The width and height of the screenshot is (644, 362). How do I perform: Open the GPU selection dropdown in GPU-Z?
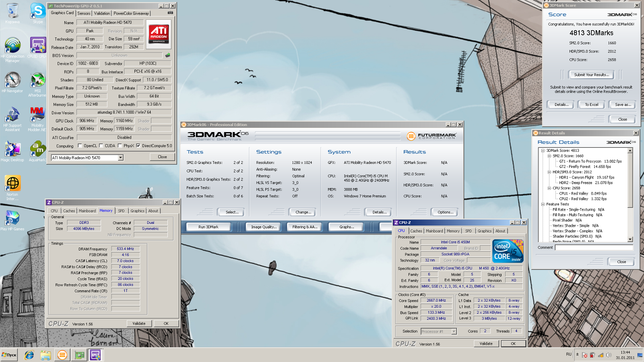click(120, 158)
